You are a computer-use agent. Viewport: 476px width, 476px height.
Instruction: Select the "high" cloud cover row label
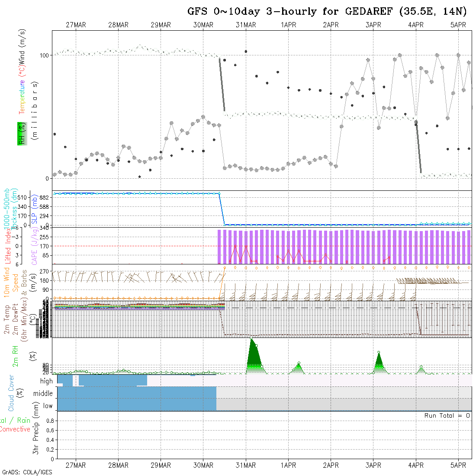46,381
